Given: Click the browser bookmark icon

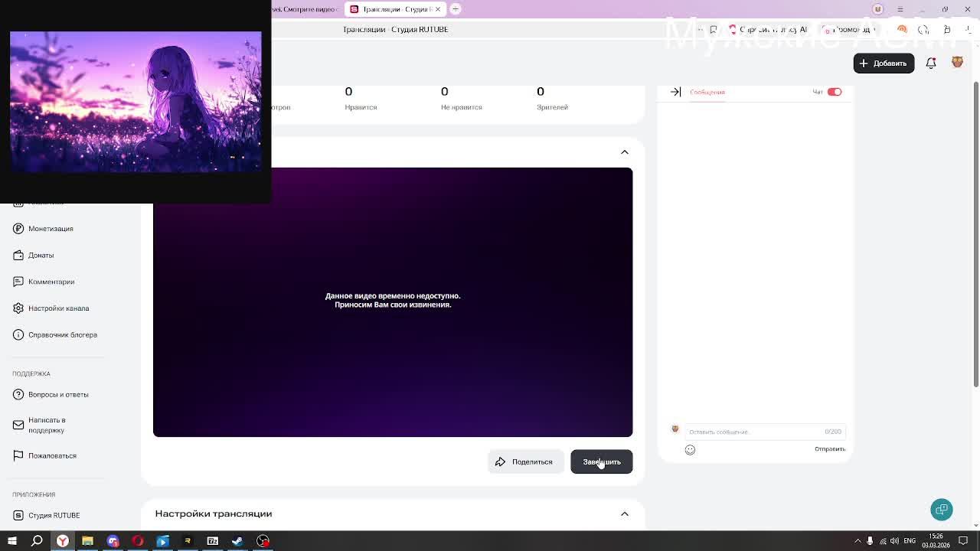Looking at the screenshot, I should 713,29.
